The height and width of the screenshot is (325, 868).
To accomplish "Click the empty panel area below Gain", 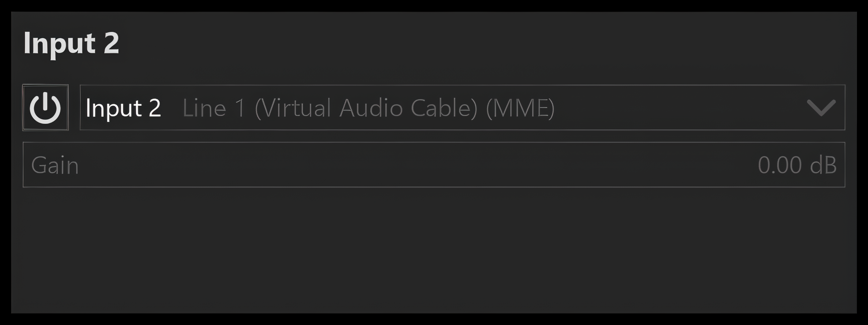I will [x=434, y=250].
